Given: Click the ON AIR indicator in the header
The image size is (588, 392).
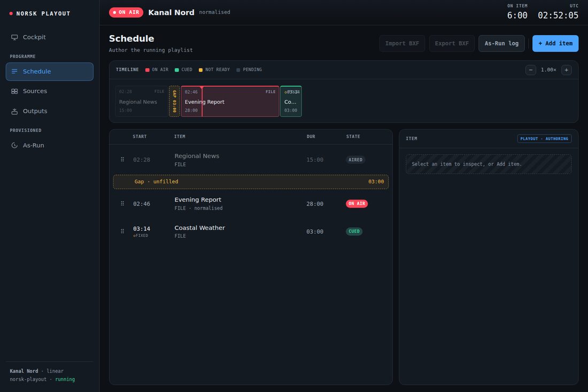Looking at the screenshot, I should coord(126,12).
